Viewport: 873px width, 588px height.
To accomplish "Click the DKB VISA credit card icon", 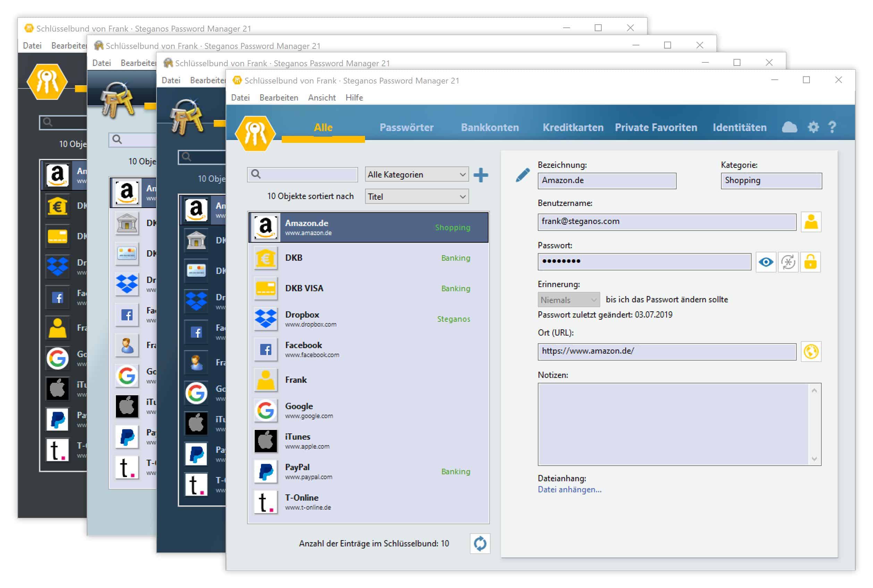I will click(265, 288).
